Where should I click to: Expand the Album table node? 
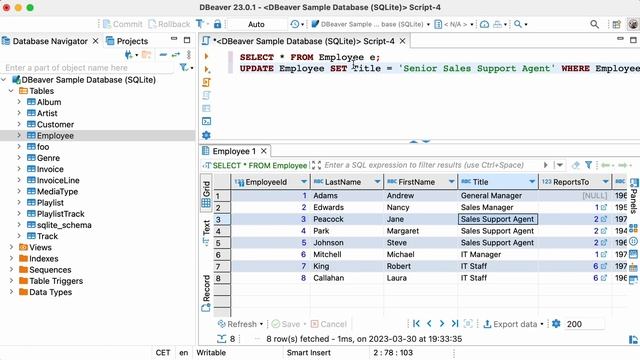19,102
